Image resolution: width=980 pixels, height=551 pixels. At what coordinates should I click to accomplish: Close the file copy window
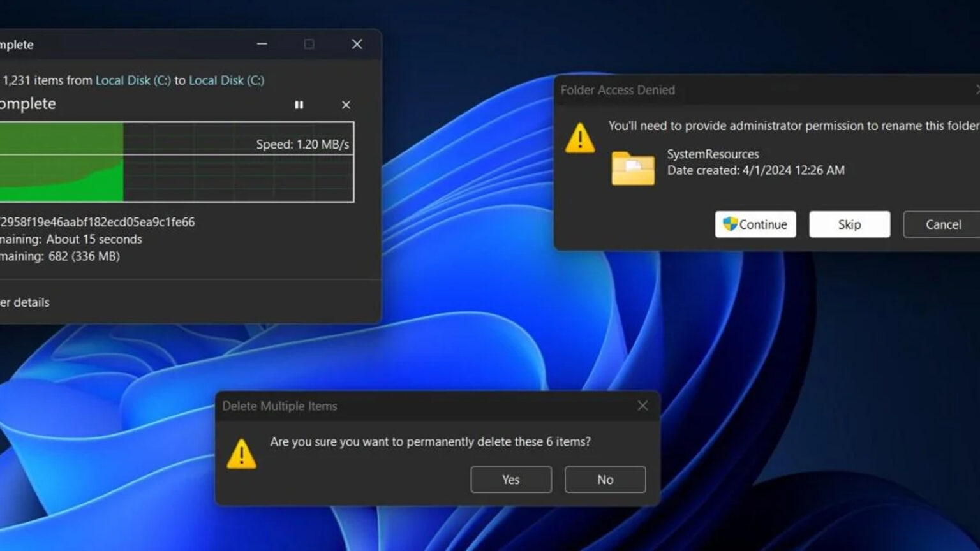[x=357, y=44]
